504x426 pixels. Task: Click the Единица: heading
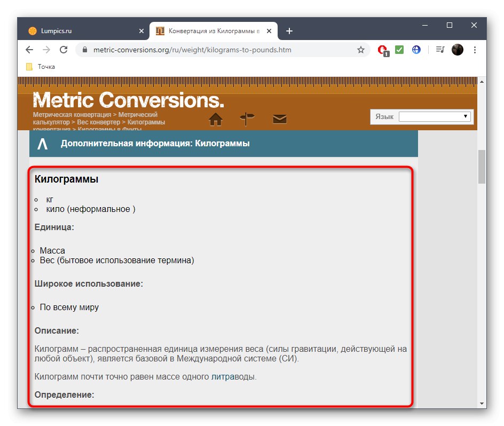coord(54,227)
